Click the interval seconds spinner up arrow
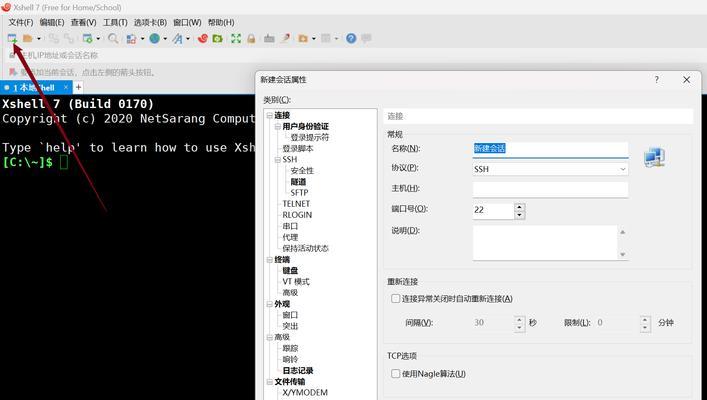Screen dimensions: 707x400 pyautogui.click(x=519, y=319)
